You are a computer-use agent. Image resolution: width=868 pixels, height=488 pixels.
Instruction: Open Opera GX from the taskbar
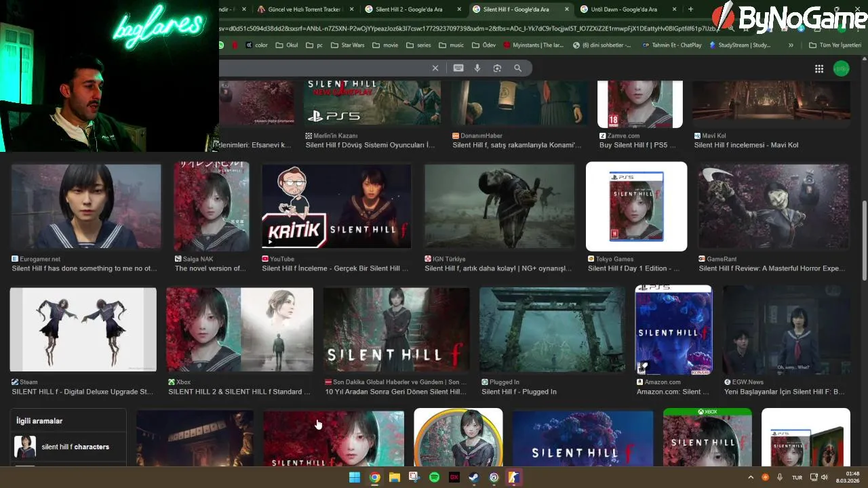click(454, 477)
